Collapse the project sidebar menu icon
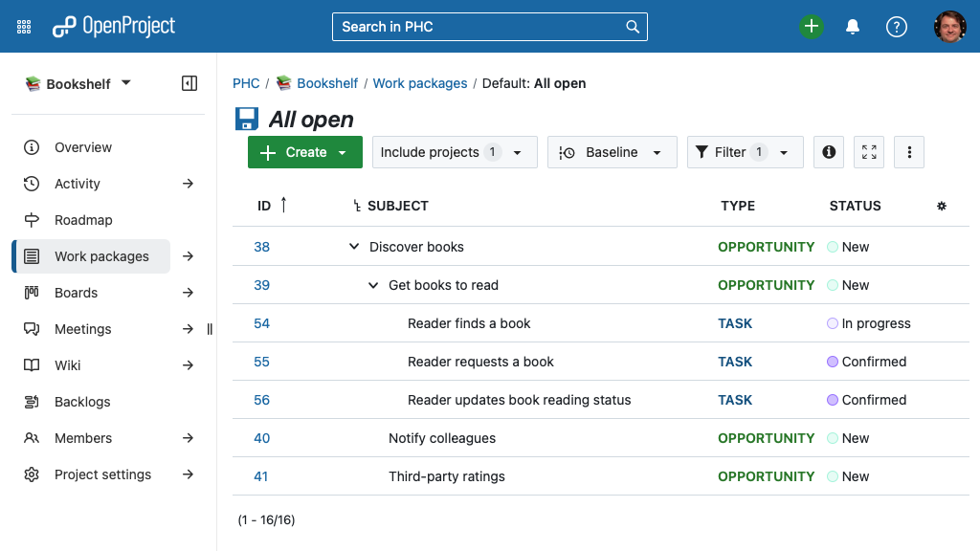The width and height of the screenshot is (980, 551). click(189, 83)
